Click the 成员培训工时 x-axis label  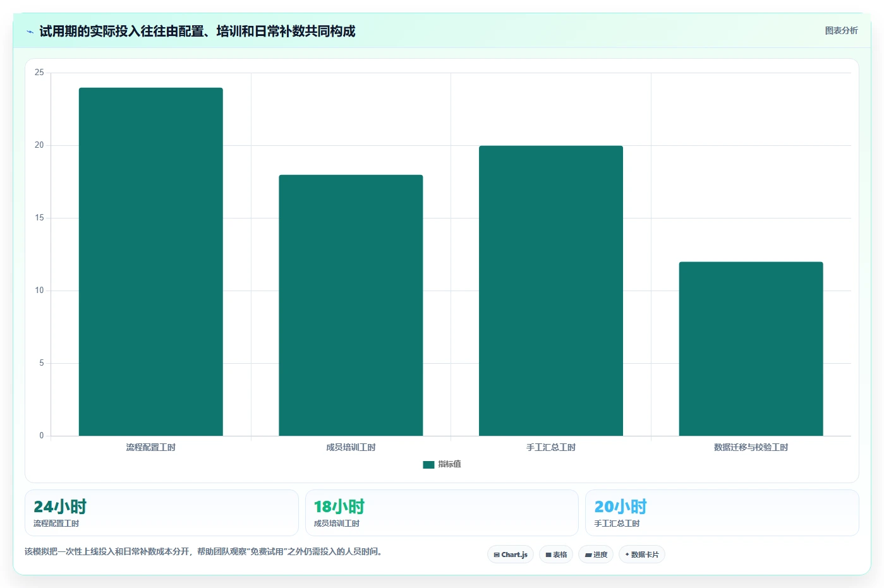[x=351, y=447]
